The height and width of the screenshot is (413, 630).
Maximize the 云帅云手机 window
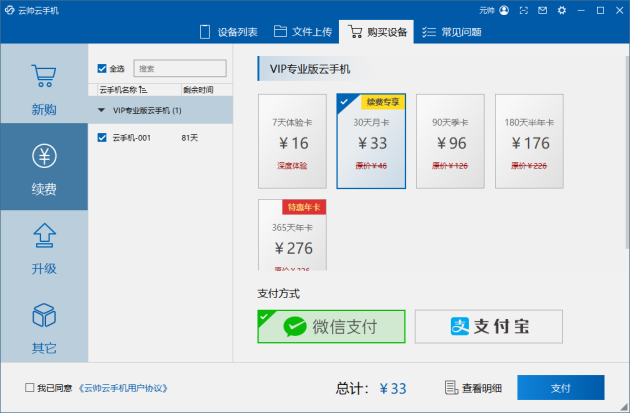[x=600, y=10]
